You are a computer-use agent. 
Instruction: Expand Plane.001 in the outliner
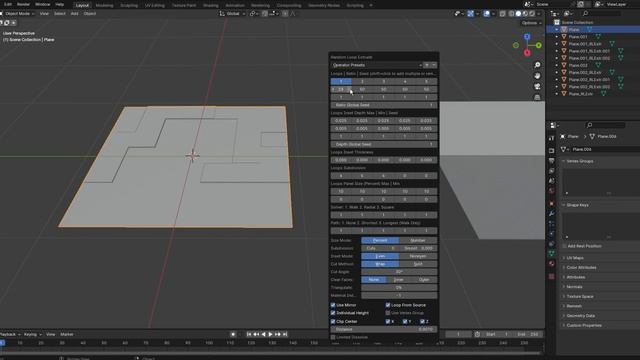point(557,37)
